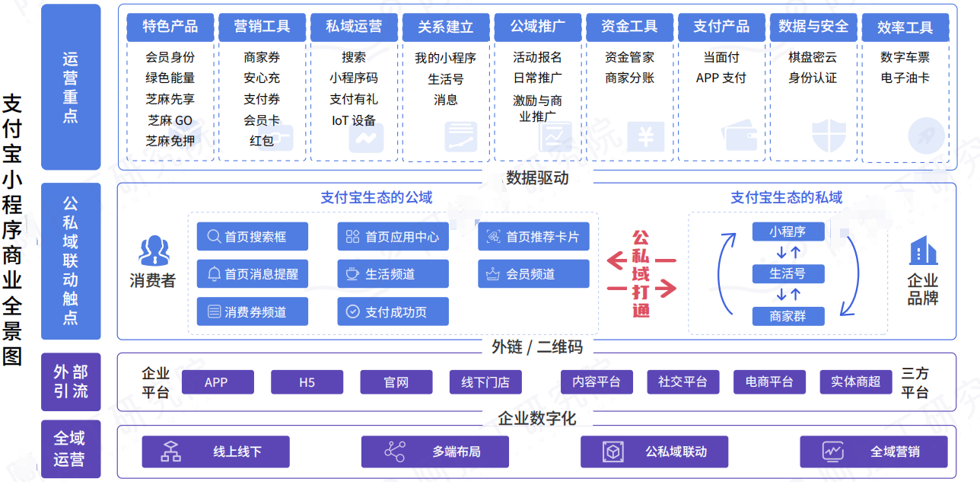Screen dimensions: 980x482
Task: Click the text 芝麻免押
Action: (x=170, y=141)
